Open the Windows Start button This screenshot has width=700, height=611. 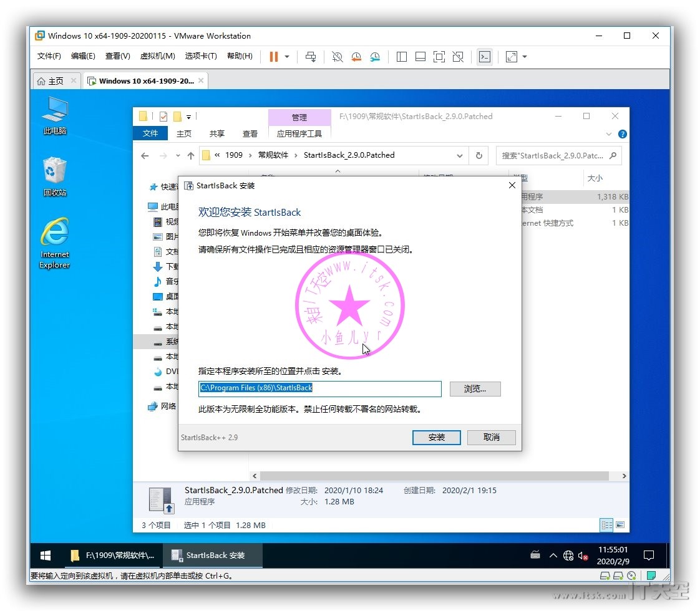tap(46, 556)
